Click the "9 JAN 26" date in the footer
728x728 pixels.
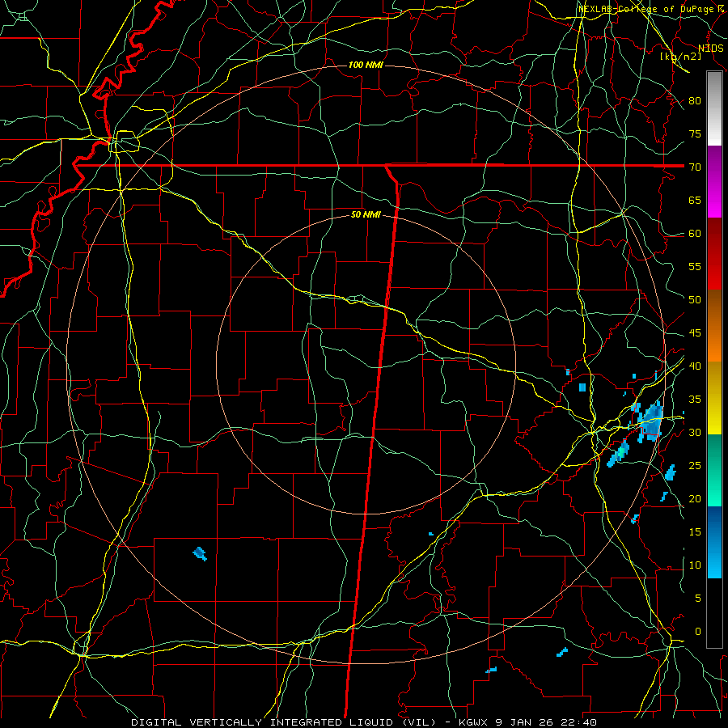coord(523,722)
